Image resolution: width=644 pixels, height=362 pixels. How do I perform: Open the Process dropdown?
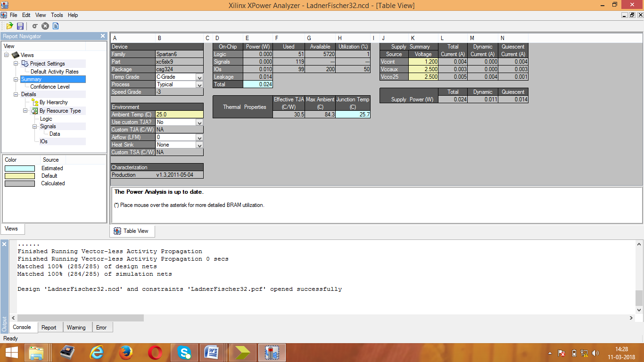[x=199, y=84]
